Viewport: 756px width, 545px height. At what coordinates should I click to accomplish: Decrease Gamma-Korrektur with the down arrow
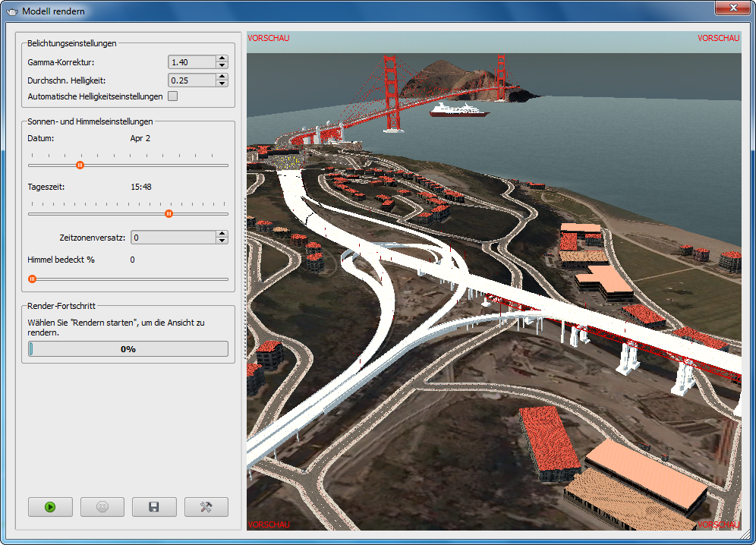coord(222,65)
